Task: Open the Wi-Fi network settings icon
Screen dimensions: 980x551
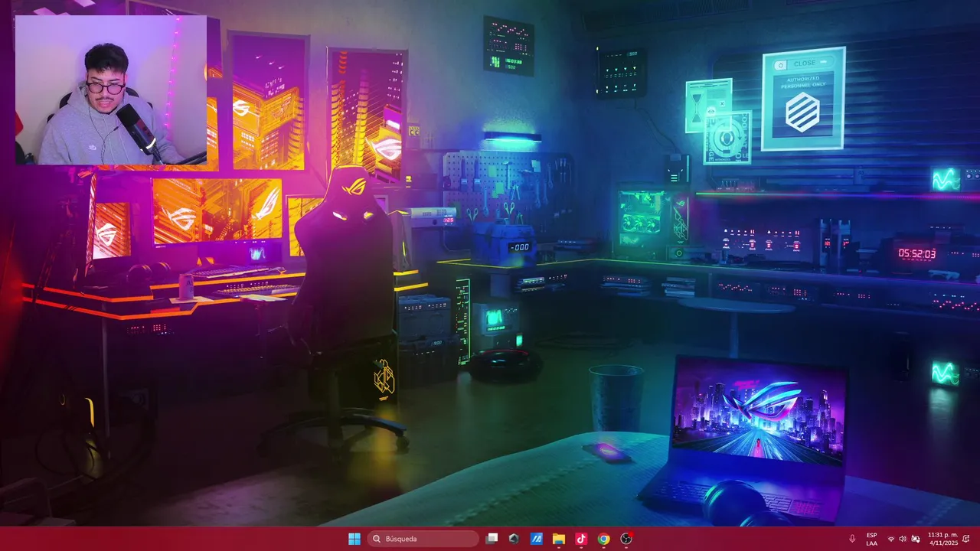Action: (890, 539)
